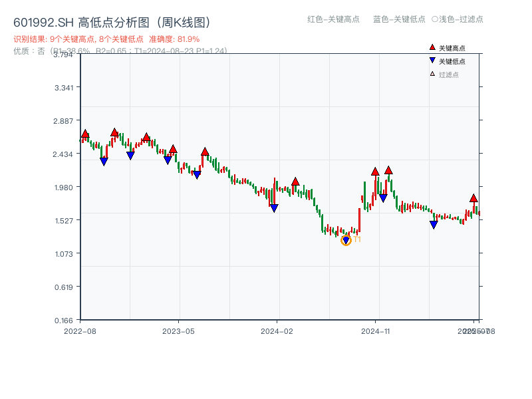Click the blue low triangle between the twin peaks

[x=383, y=198]
